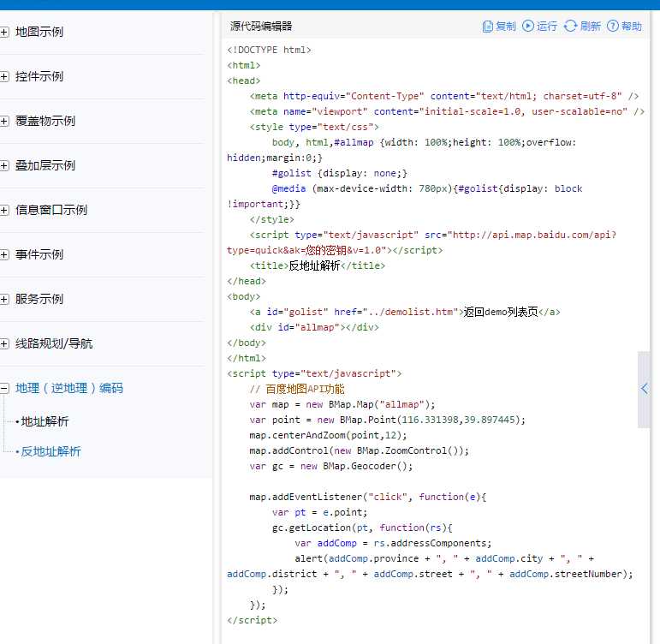Collapse the code editor with the left chevron

tap(644, 389)
